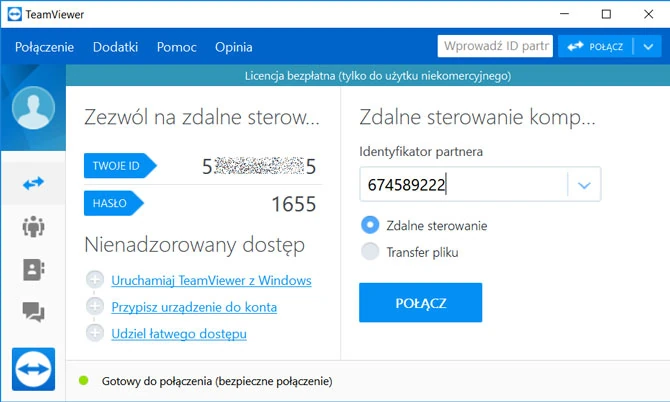The image size is (670, 402).
Task: Click the top toolbar POŁĄCZ button
Action: tap(596, 46)
